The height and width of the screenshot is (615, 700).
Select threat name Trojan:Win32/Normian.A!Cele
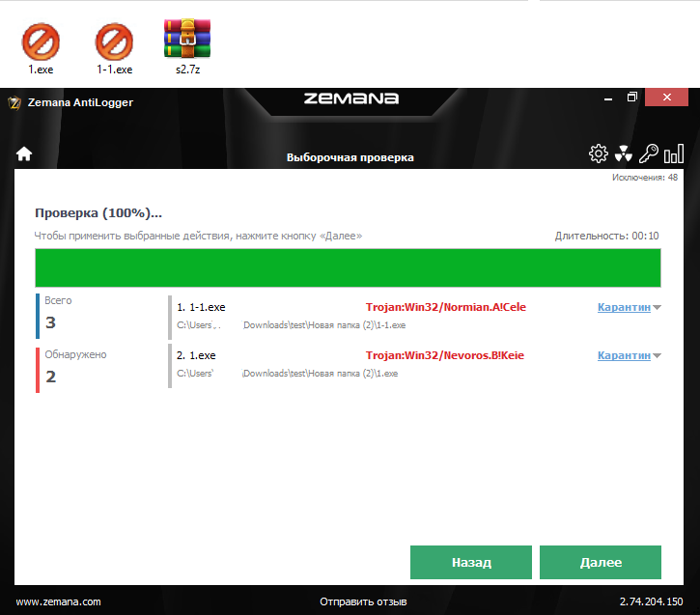coord(445,307)
